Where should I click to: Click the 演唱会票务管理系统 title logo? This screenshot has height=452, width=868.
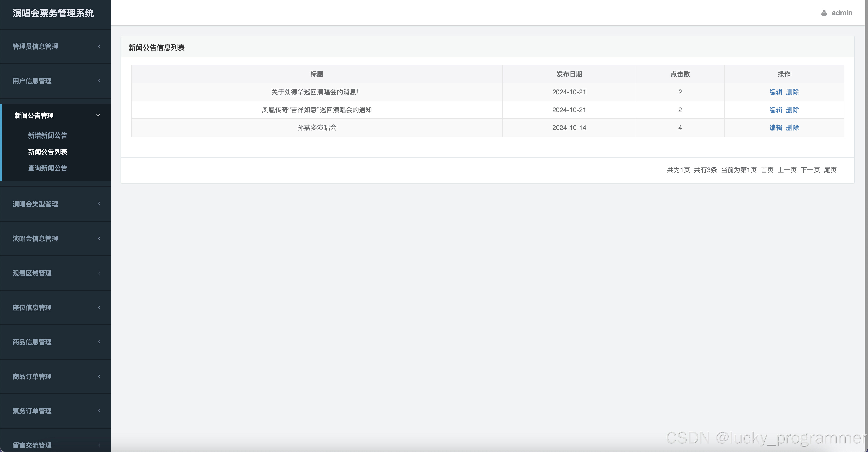click(x=53, y=13)
